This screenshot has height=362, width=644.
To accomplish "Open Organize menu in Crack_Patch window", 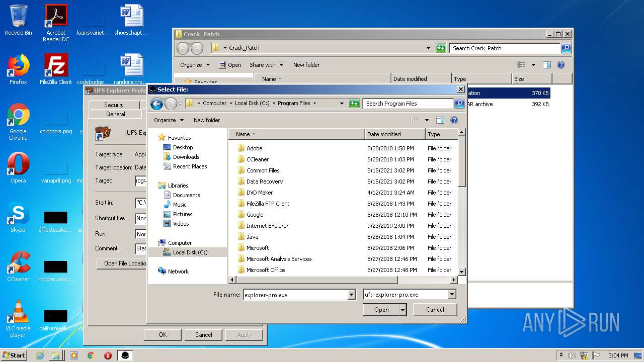I will coord(194,65).
